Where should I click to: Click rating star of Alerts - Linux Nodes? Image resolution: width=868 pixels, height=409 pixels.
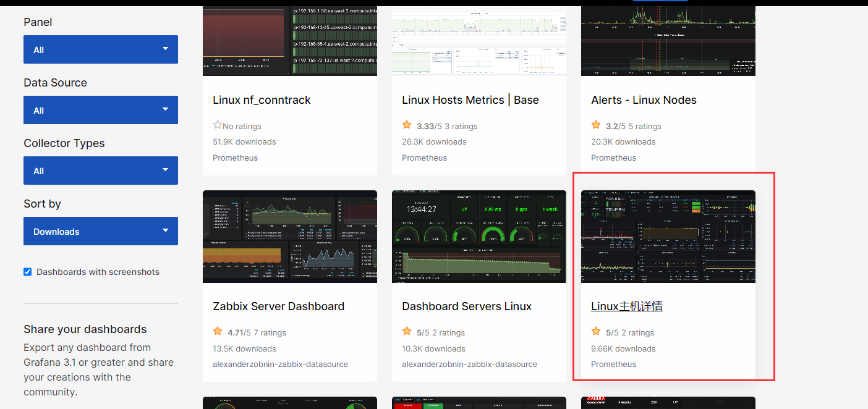596,125
